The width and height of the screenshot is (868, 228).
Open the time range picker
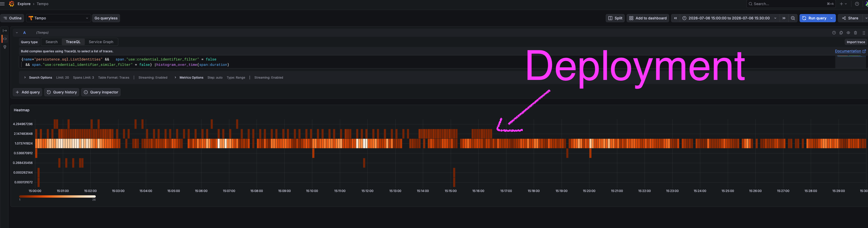coord(730,18)
